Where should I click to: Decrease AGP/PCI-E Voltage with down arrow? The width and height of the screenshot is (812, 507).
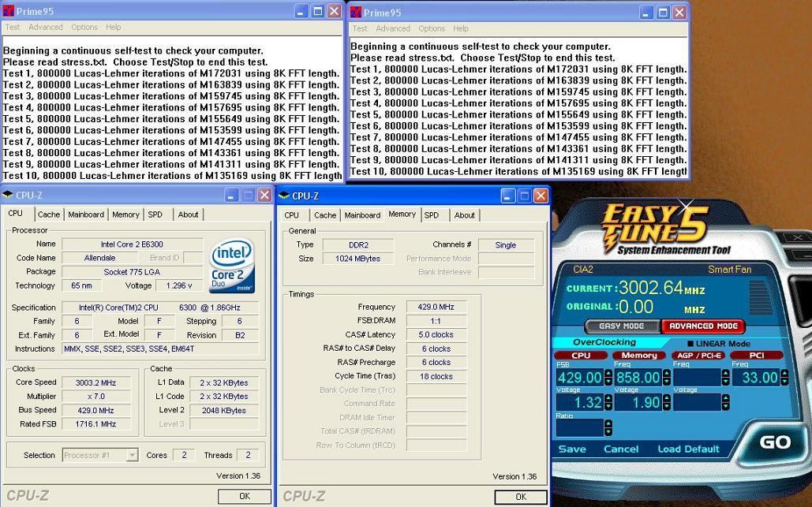(x=725, y=406)
